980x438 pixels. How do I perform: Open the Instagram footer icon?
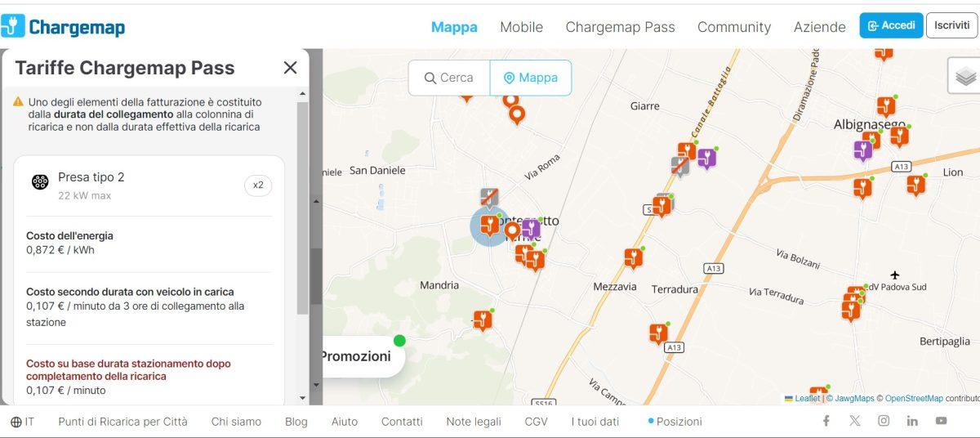click(884, 421)
